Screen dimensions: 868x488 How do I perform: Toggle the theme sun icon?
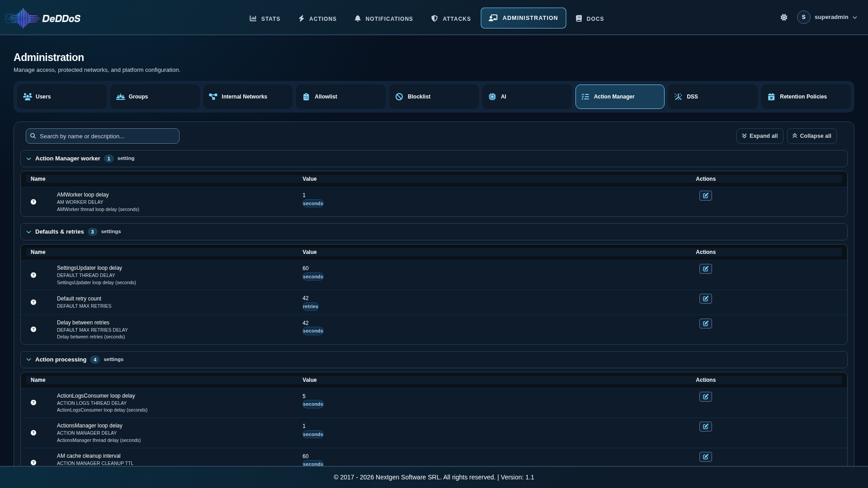784,17
